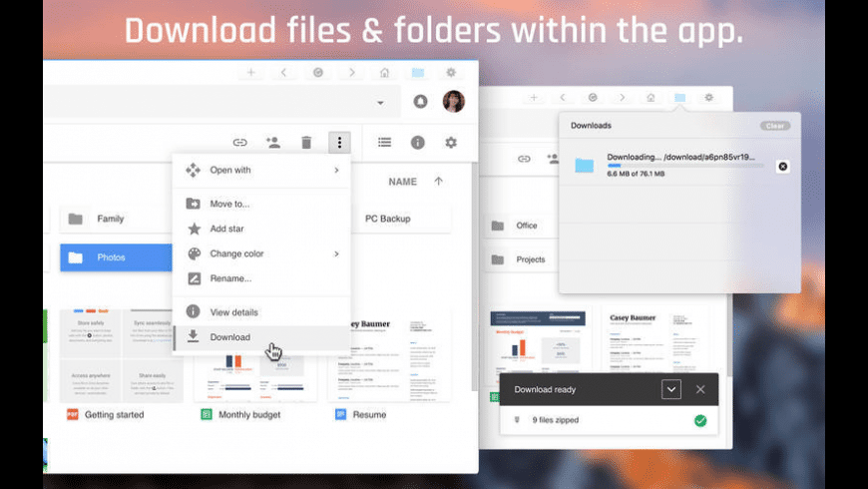868x489 pixels.
Task: Click the green checkmark completed icon
Action: pos(700,421)
